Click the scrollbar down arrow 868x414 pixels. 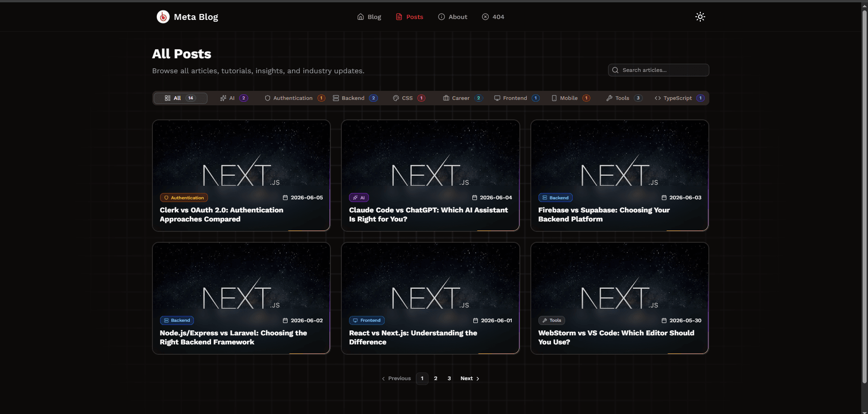pos(864,412)
